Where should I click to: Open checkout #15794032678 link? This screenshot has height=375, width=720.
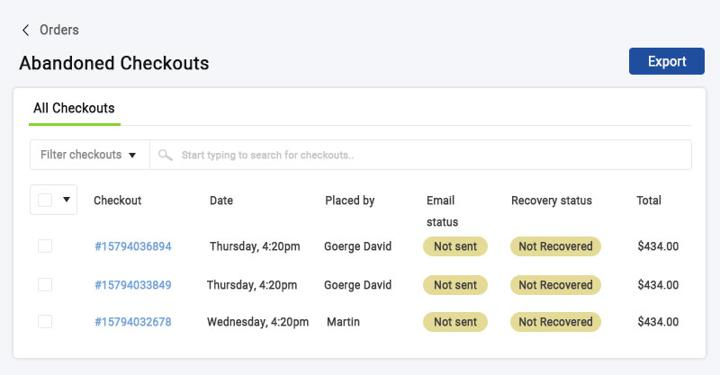(x=133, y=322)
